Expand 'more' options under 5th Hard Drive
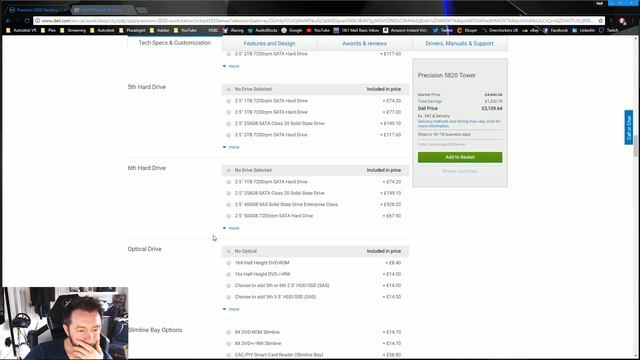The image size is (640, 360). point(231,147)
